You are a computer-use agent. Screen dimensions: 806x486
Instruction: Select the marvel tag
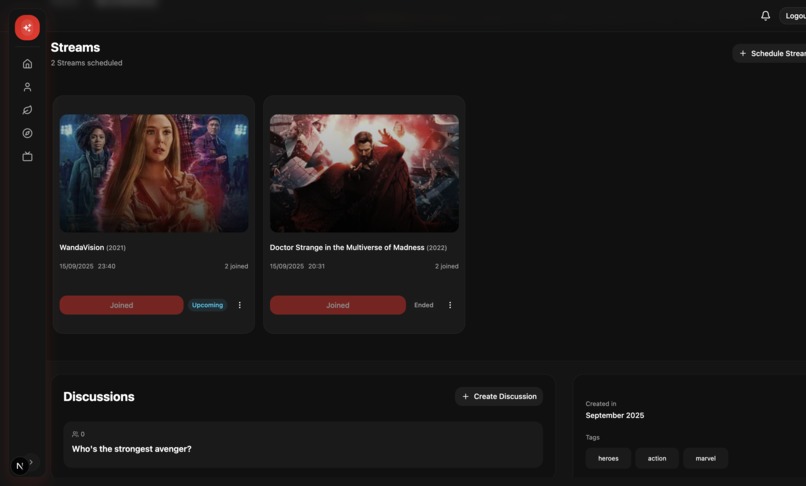click(x=705, y=458)
